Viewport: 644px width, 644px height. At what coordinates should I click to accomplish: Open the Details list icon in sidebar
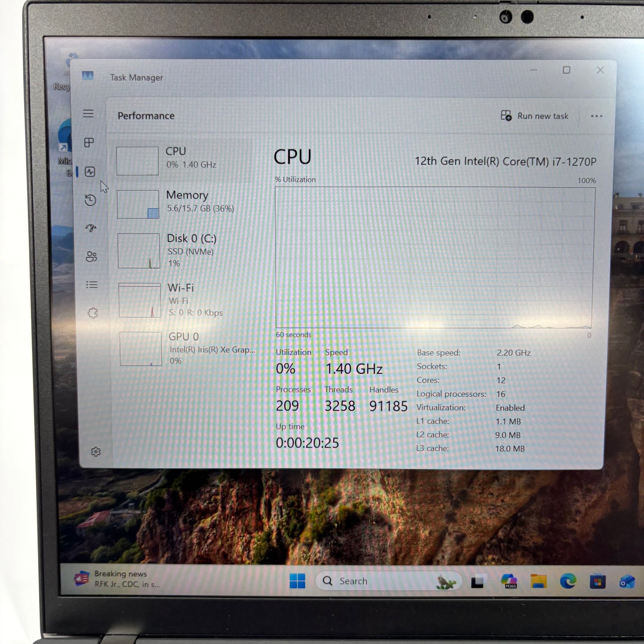[91, 284]
